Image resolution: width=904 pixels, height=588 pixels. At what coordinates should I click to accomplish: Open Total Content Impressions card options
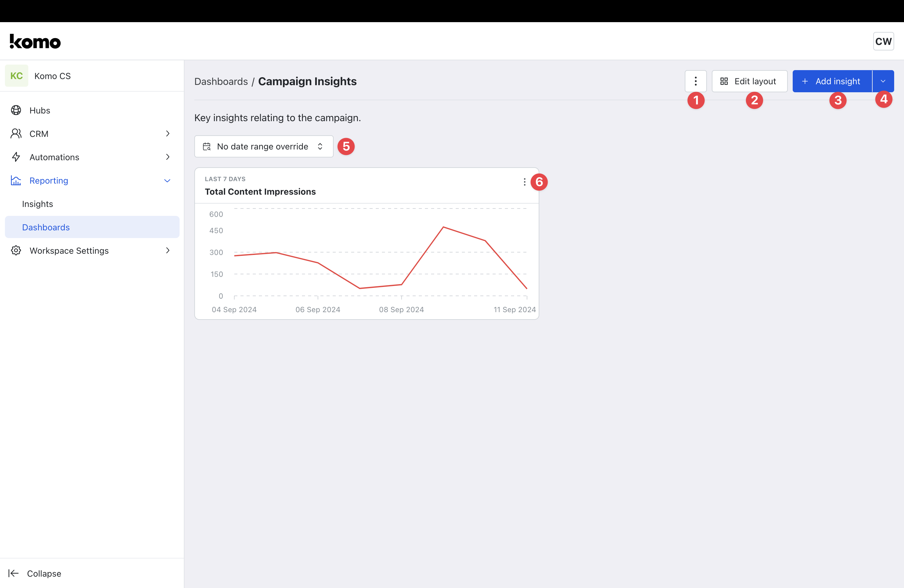(524, 182)
